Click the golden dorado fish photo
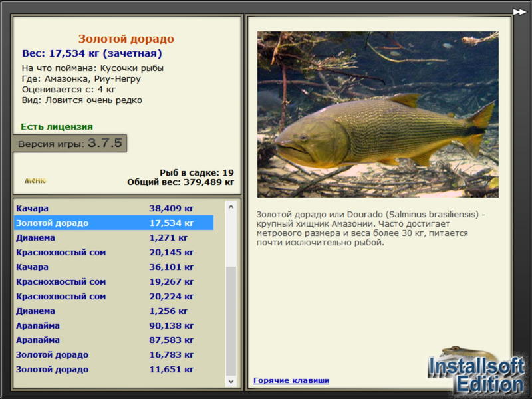Image resolution: width=532 pixels, height=399 pixels. 378,114
